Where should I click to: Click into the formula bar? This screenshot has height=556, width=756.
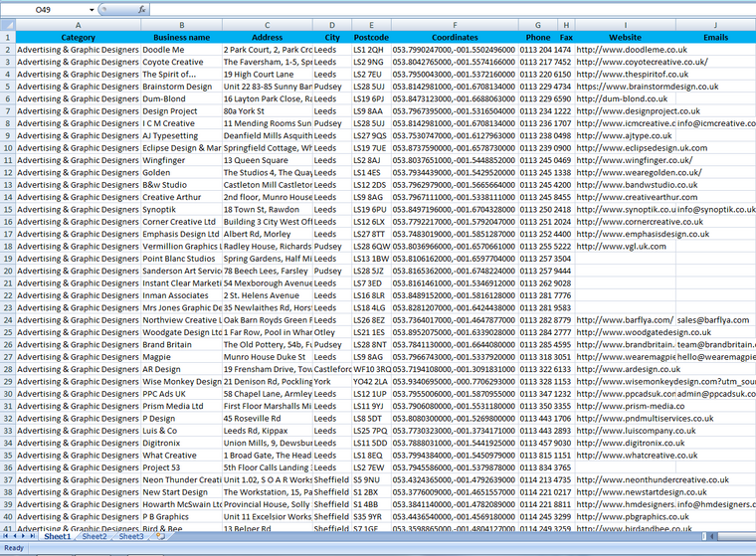[x=453, y=10]
